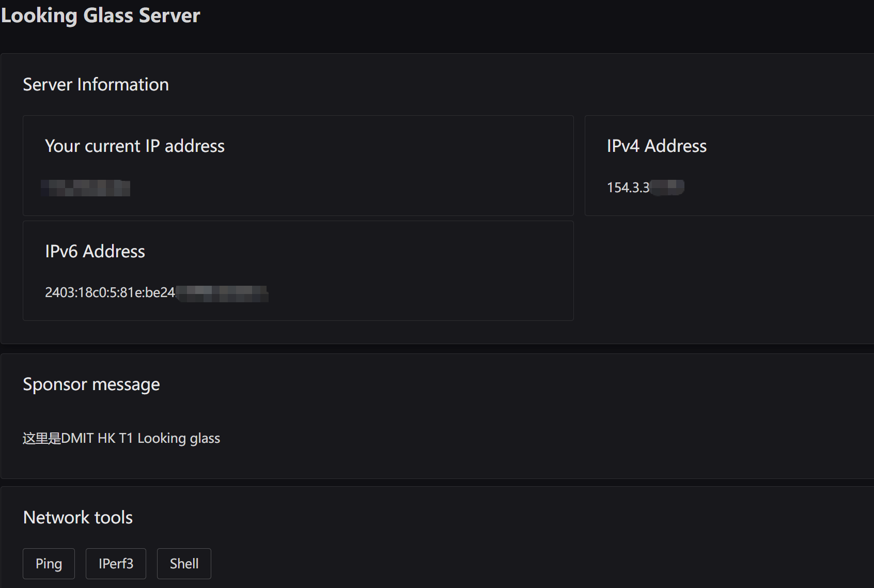Click the Ping button

[x=49, y=563]
